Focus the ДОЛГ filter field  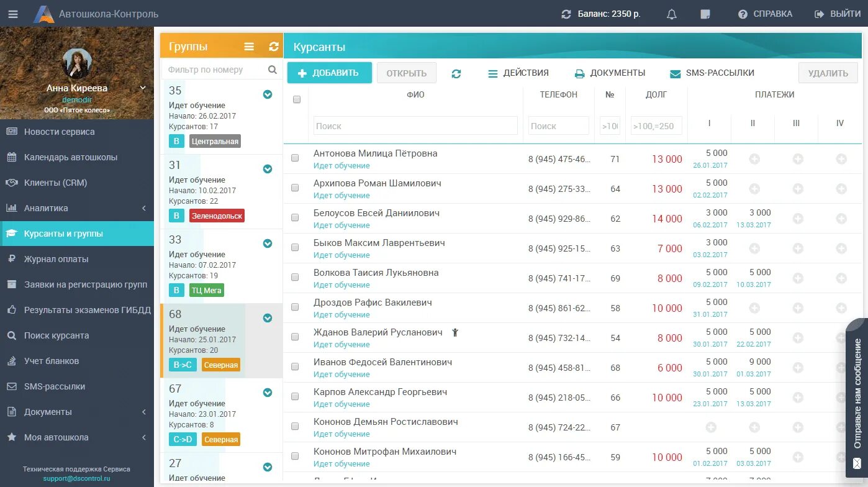pyautogui.click(x=656, y=125)
